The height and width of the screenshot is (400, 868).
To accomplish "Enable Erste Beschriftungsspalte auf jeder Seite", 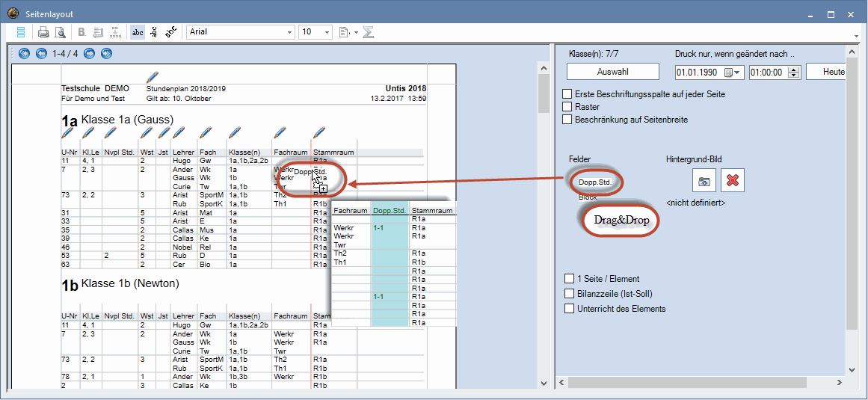I will 567,94.
